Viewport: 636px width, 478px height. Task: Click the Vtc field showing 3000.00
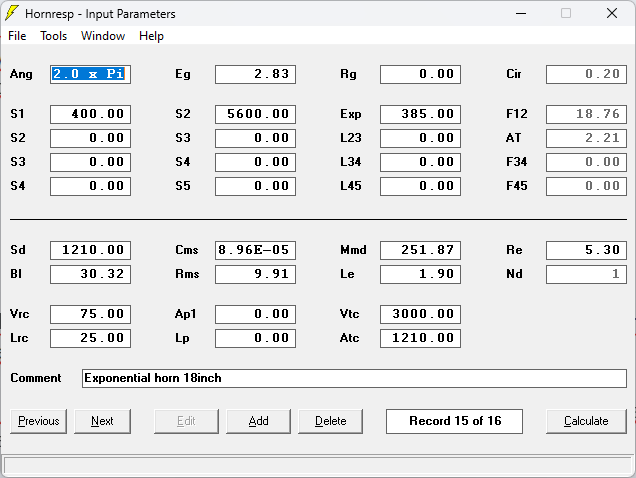420,314
